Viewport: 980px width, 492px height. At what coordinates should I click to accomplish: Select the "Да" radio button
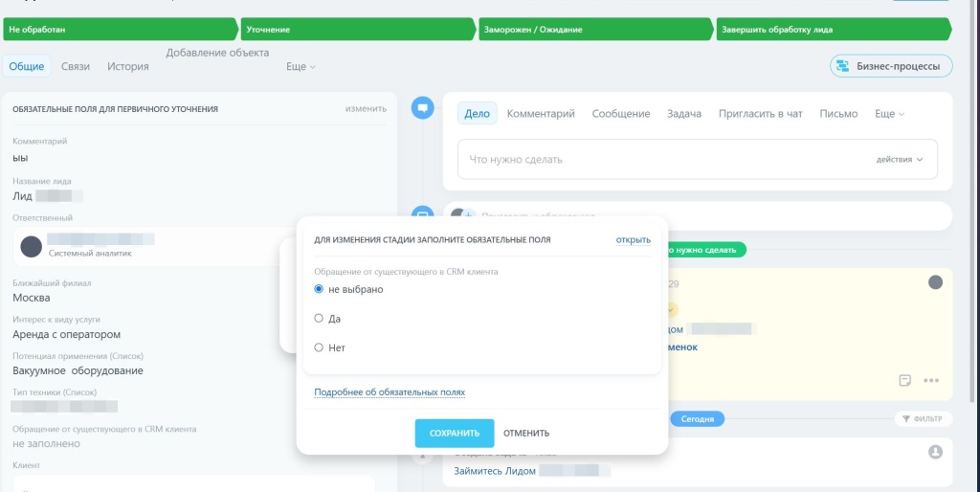[x=319, y=318]
